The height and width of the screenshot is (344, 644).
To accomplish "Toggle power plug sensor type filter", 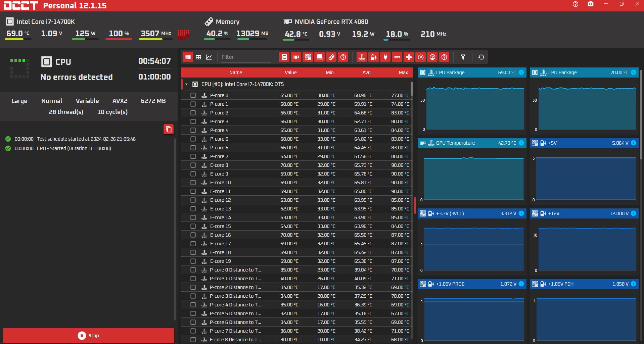I will [x=385, y=57].
